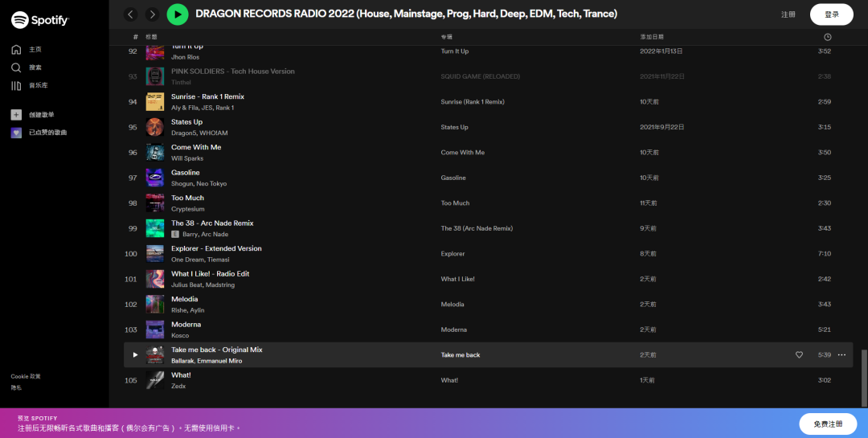Open artist Zedx

tap(178, 387)
